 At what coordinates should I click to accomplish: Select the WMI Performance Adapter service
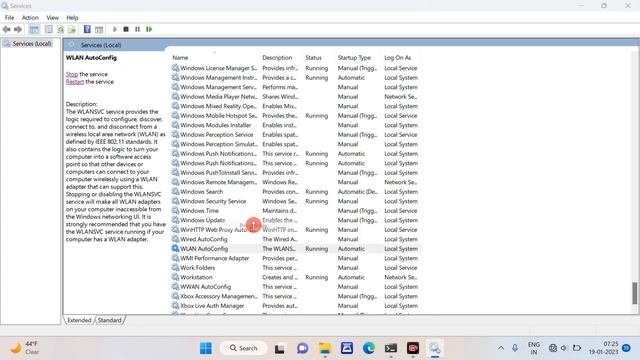click(x=296, y=258)
